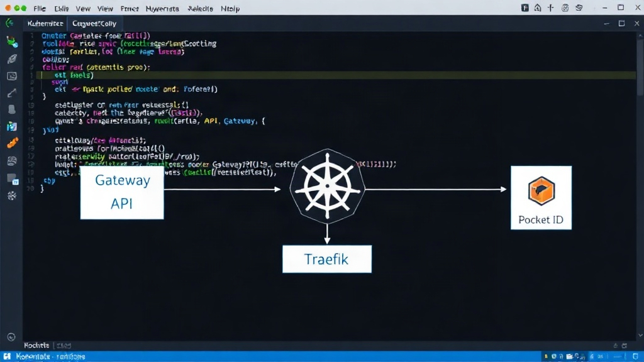644x362 pixels.
Task: Click the orange Pocket ID hexagon logo
Action: click(x=541, y=190)
